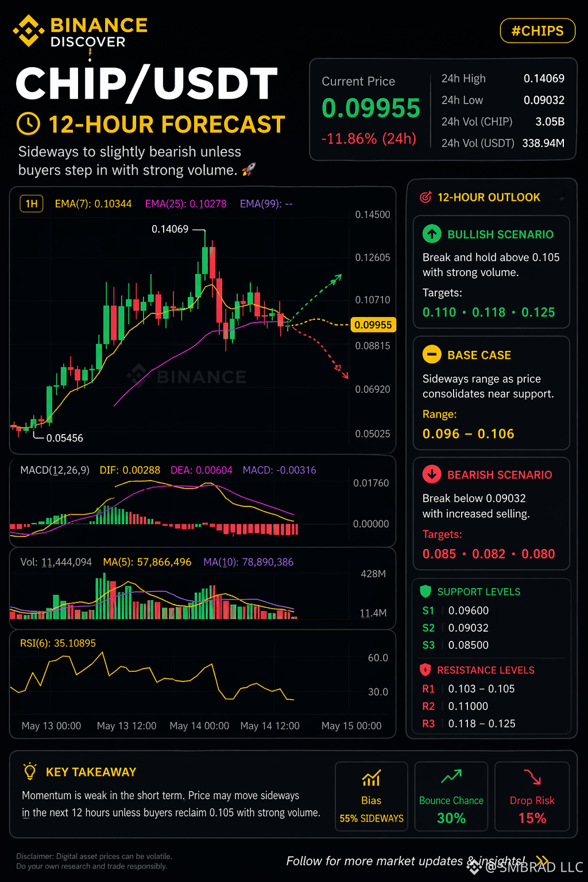
Task: Click the EMA(25): 0.10278 label
Action: (185, 204)
